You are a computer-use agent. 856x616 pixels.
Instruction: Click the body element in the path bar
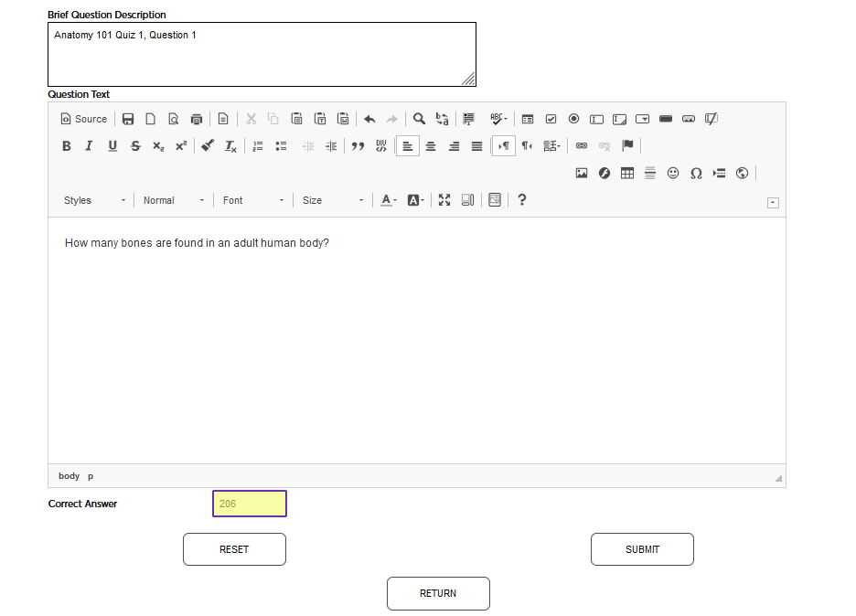point(68,475)
